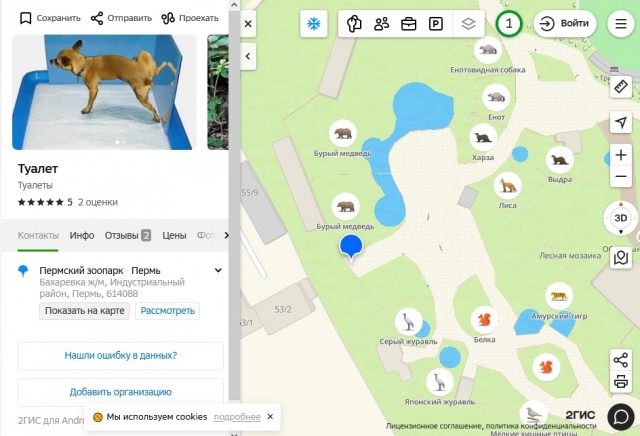Open the Цены prices tab

(x=174, y=236)
